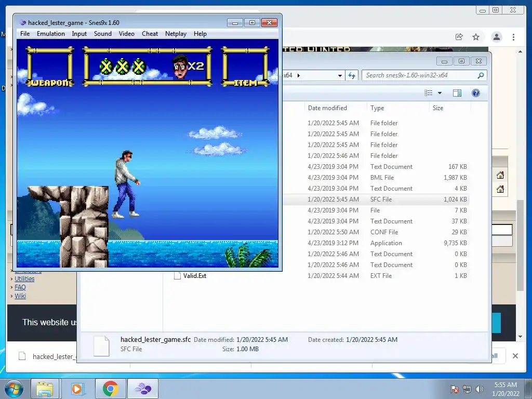Select the CONF File row
The height and width of the screenshot is (399, 532).
tap(375, 232)
